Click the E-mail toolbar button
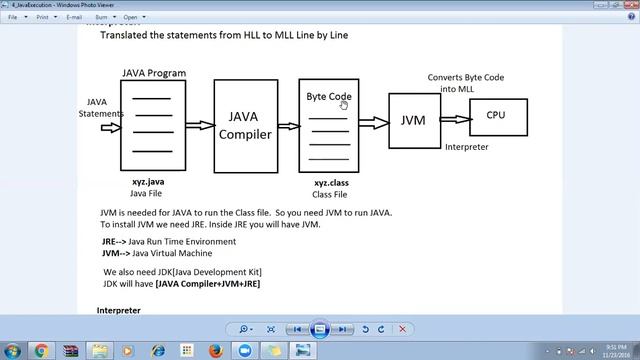 74,17
